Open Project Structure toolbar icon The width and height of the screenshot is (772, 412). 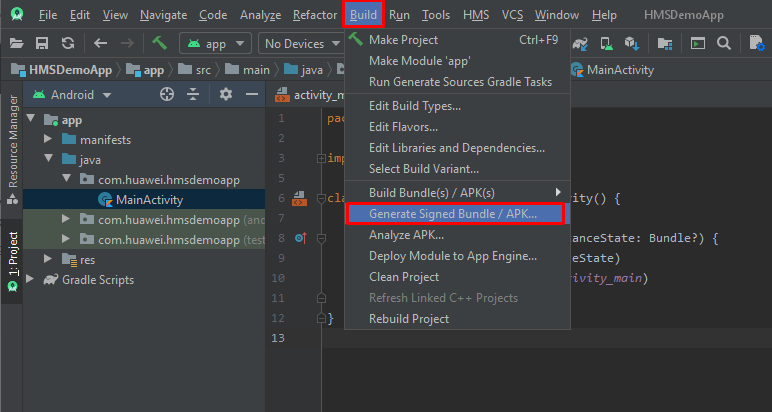pos(665,43)
